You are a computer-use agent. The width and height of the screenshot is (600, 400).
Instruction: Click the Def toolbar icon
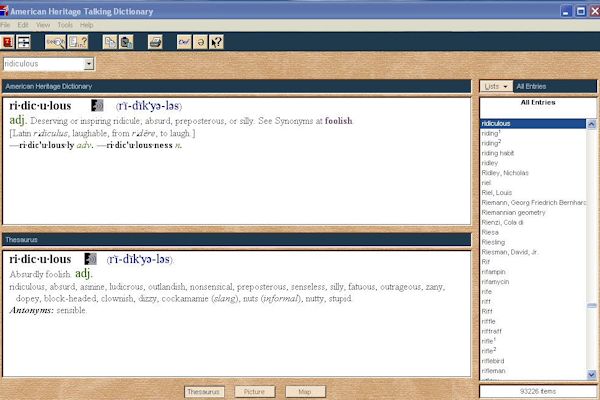coord(184,42)
